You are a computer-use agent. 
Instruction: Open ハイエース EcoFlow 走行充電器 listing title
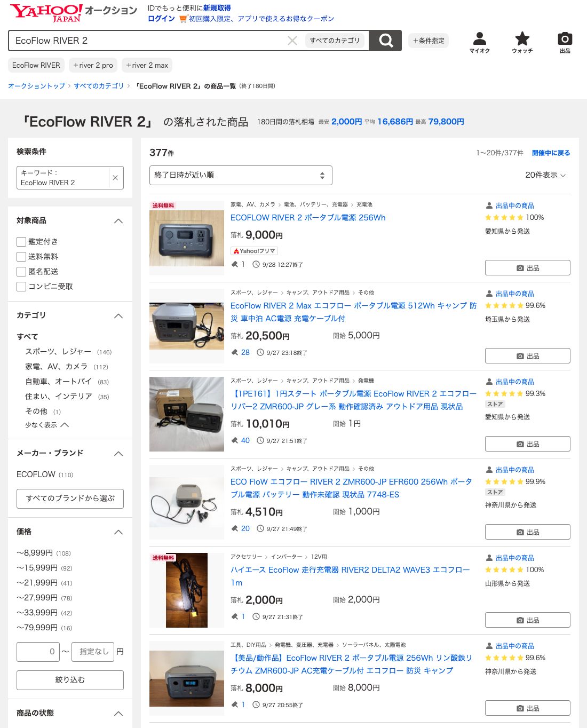351,576
